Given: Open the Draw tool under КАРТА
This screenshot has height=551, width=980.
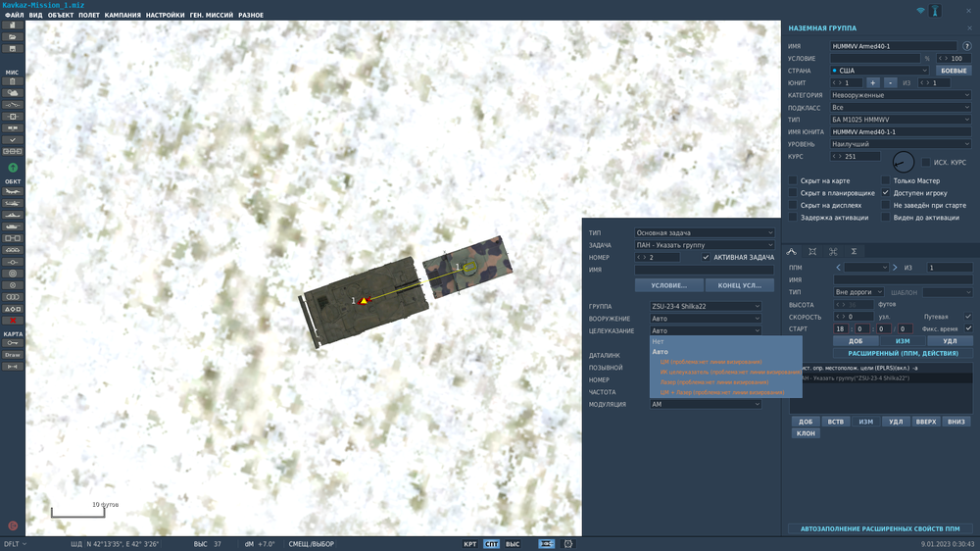Looking at the screenshot, I should [13, 355].
